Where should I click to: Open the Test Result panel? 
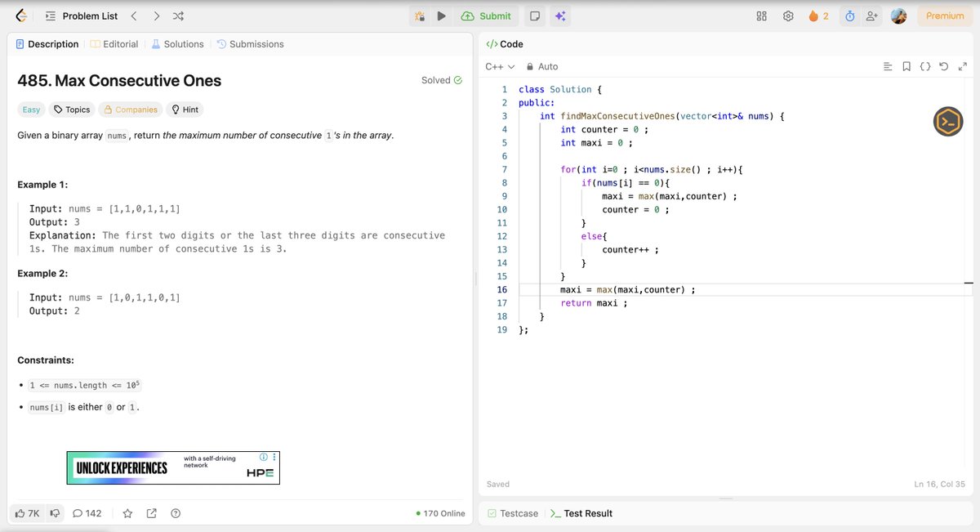[x=581, y=513]
